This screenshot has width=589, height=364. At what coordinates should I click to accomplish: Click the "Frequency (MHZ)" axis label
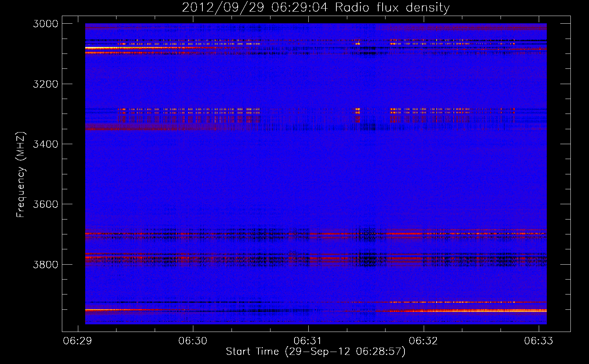(21, 175)
